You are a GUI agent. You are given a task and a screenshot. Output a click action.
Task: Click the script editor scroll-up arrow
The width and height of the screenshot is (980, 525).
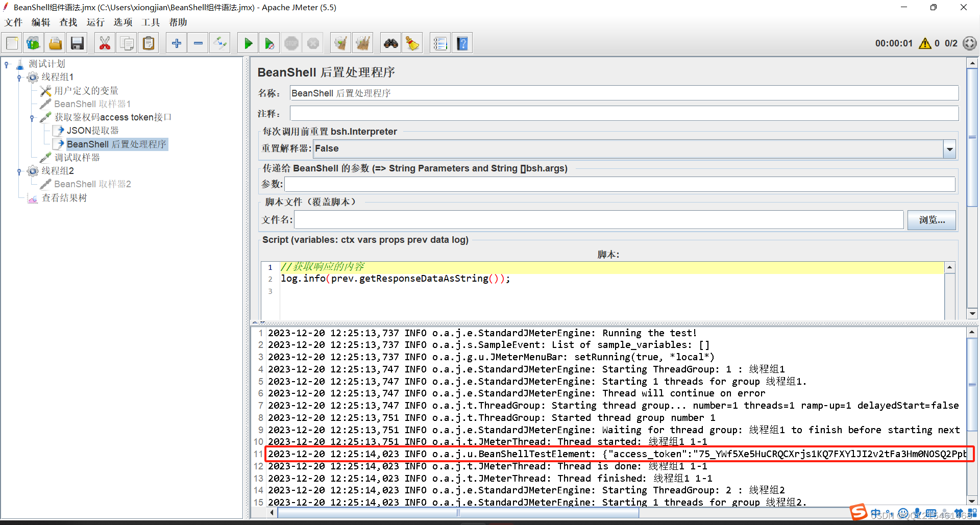click(x=950, y=267)
